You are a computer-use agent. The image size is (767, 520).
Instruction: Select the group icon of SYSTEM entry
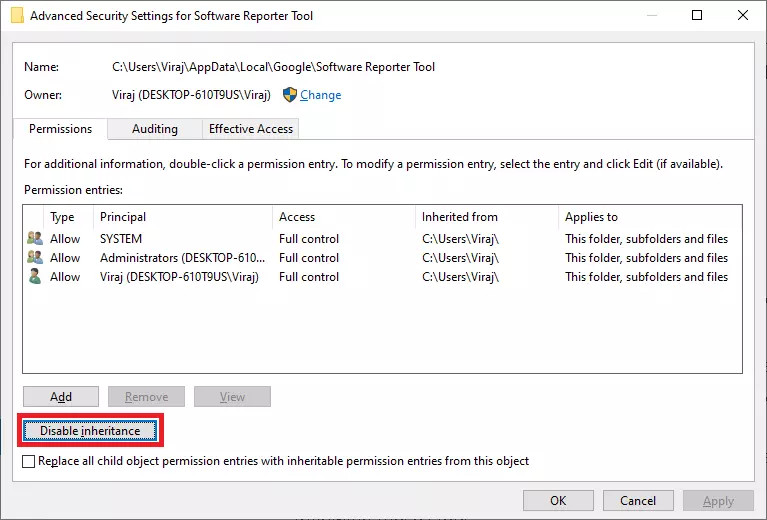tap(35, 238)
